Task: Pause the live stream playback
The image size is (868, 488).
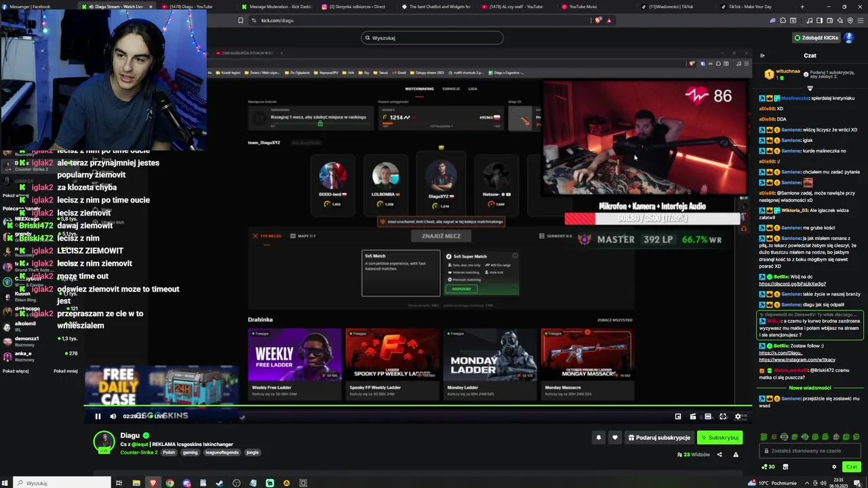Action: point(98,417)
